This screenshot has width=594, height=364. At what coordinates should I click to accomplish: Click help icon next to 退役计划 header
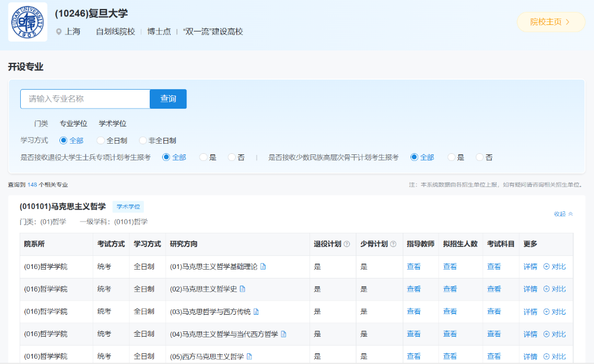(346, 244)
